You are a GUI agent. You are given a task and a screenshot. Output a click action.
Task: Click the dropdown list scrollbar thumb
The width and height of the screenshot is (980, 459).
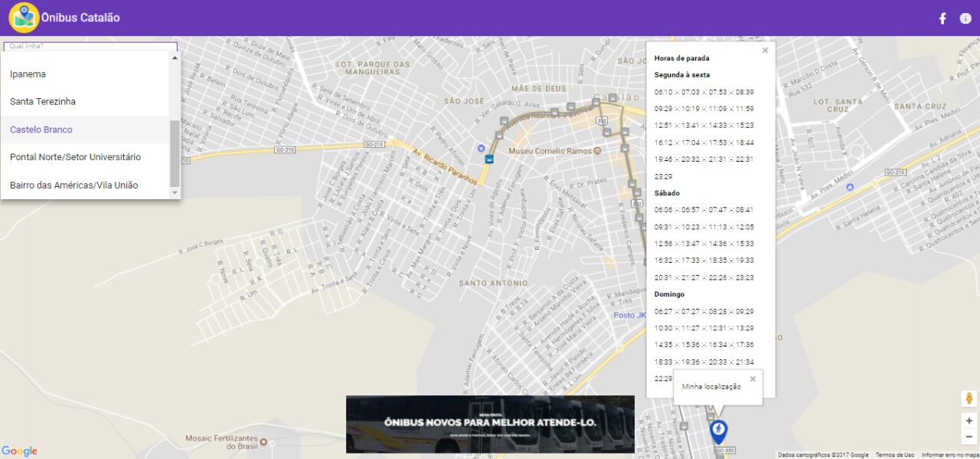pyautogui.click(x=175, y=153)
